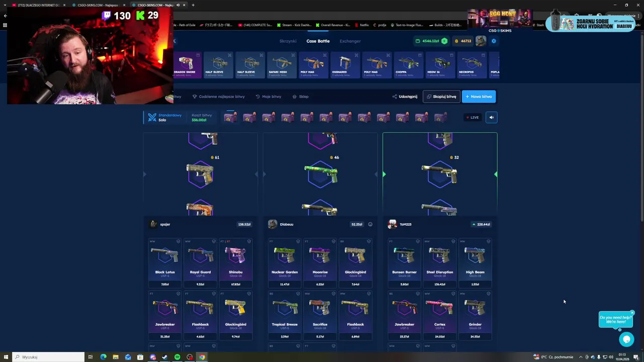Switch to the DLACZEGO INTERNET browser tab
The image size is (644, 362).
[x=39, y=5]
